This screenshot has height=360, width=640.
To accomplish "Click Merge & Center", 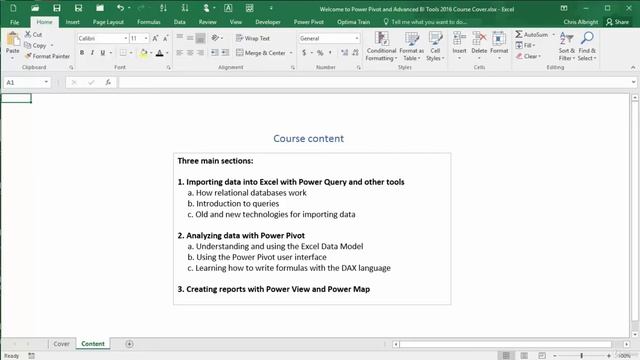I will [260, 53].
